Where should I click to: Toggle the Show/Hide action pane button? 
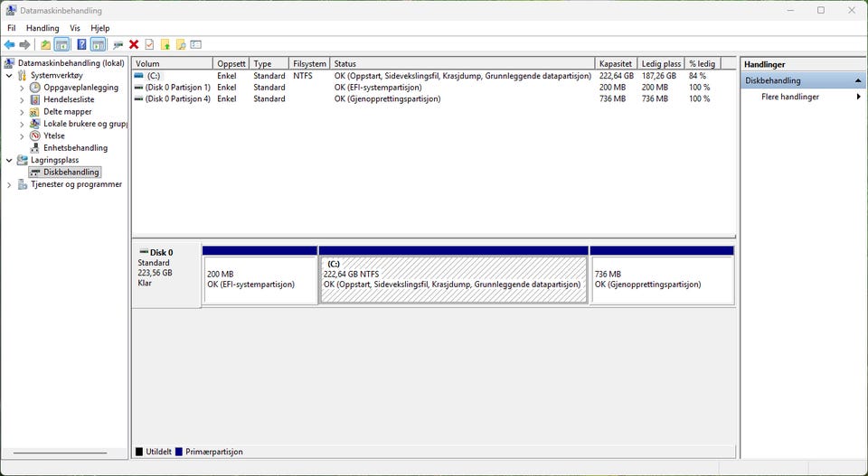click(x=98, y=45)
